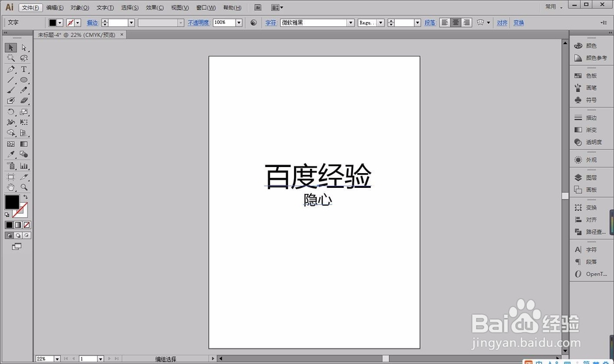Select the Pen tool
This screenshot has width=614, height=364.
(10, 69)
